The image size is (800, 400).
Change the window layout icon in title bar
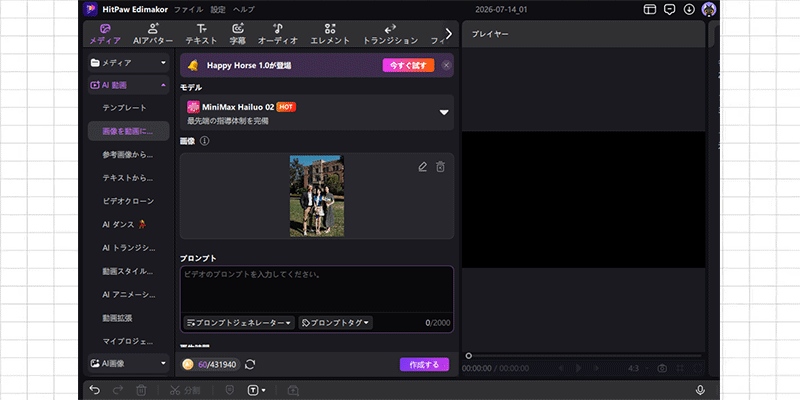point(649,9)
